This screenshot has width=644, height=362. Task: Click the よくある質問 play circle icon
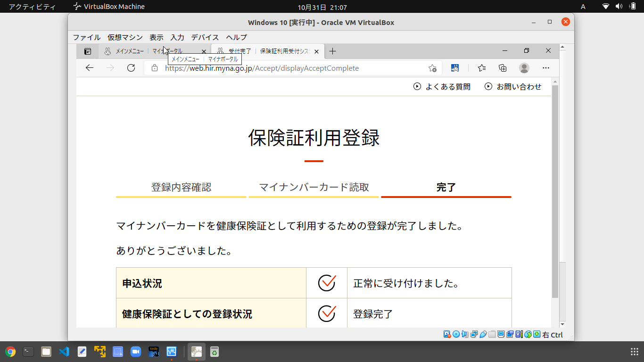pos(416,86)
